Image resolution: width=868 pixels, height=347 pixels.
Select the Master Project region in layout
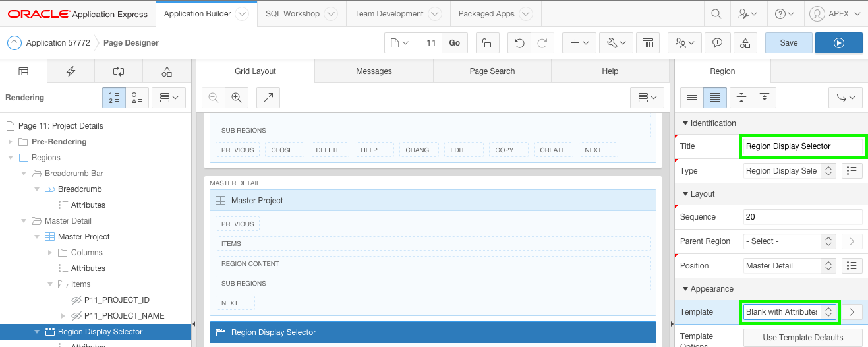pos(433,201)
